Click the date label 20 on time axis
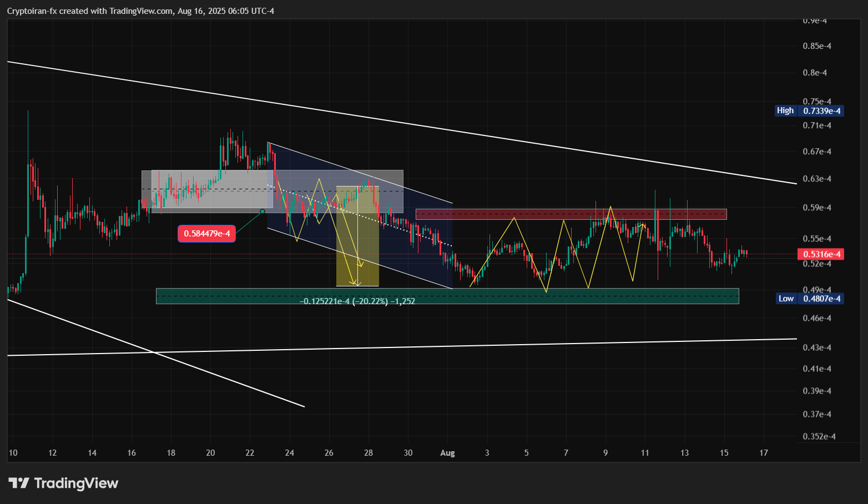 click(x=210, y=453)
